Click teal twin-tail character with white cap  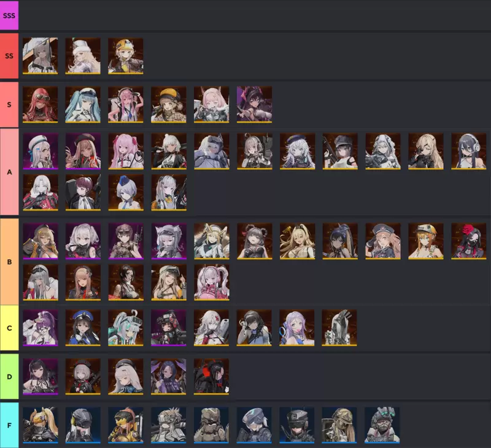coord(83,104)
